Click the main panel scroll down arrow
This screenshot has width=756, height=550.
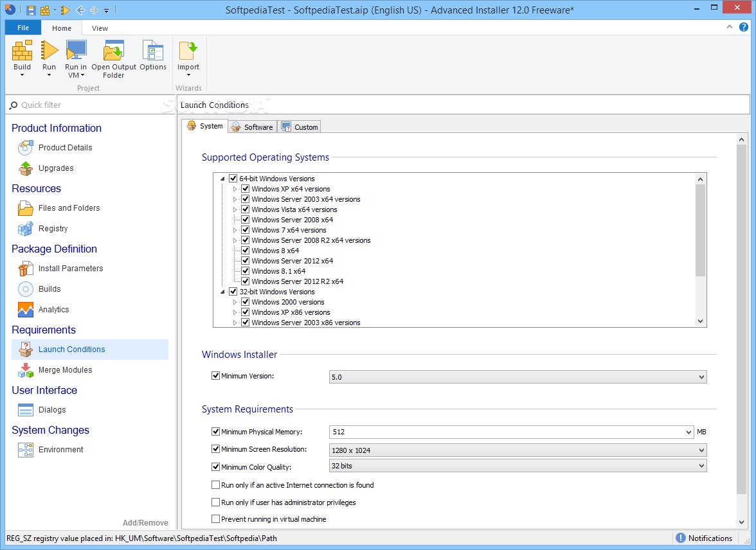[741, 522]
